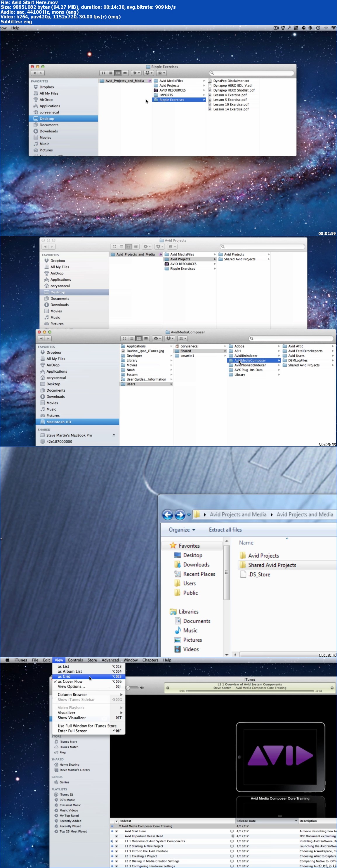Viewport: 337px width, 868px height.
Task: Open the Apple menu beside iTunes
Action: click(x=7, y=660)
